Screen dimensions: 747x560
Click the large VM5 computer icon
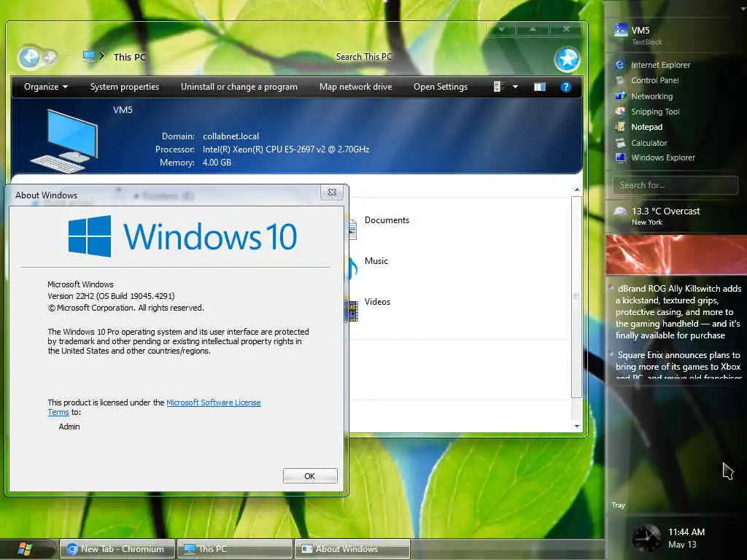tap(65, 141)
